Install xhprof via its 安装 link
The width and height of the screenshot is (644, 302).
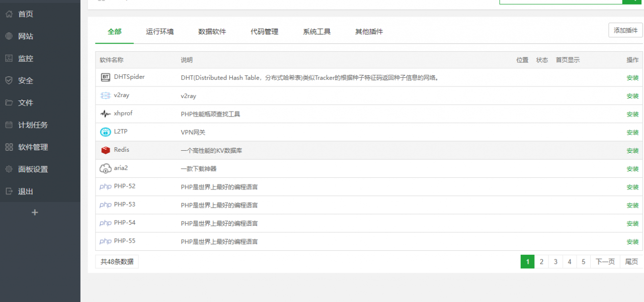pyautogui.click(x=632, y=114)
